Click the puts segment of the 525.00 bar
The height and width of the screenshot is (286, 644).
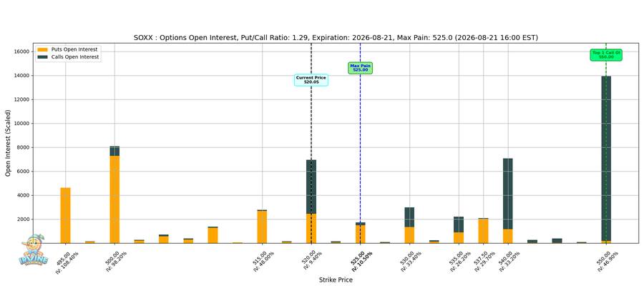pyautogui.click(x=360, y=234)
